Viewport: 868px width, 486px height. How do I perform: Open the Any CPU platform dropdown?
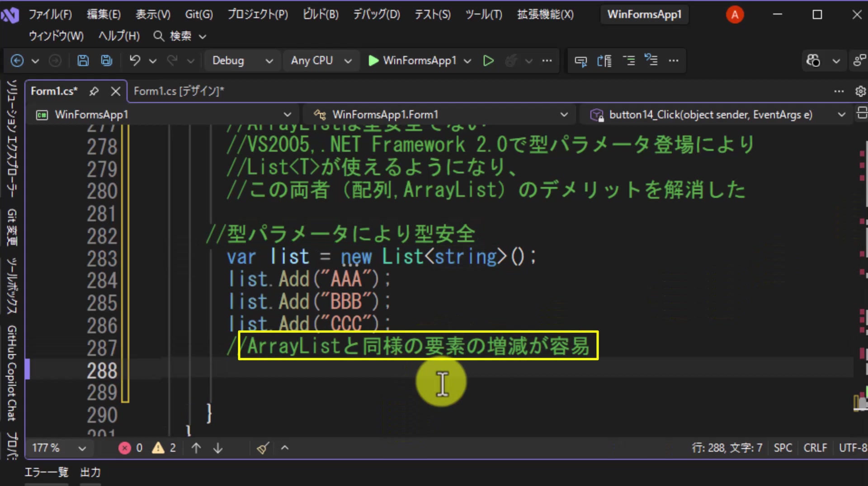coord(321,61)
